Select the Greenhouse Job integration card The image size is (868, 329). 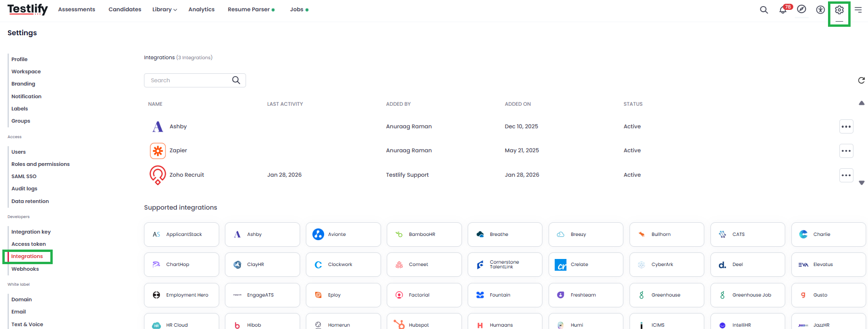click(x=748, y=295)
